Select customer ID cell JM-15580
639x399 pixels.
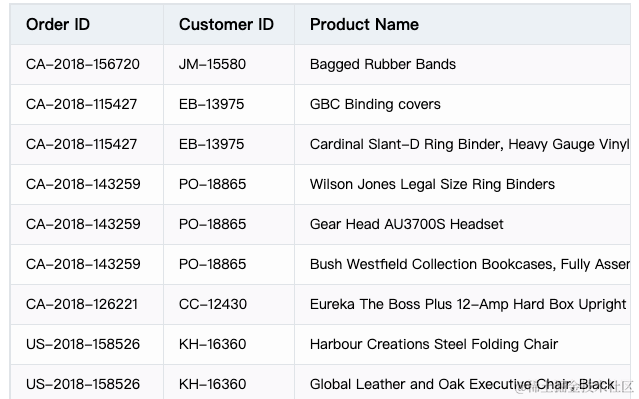click(229, 64)
